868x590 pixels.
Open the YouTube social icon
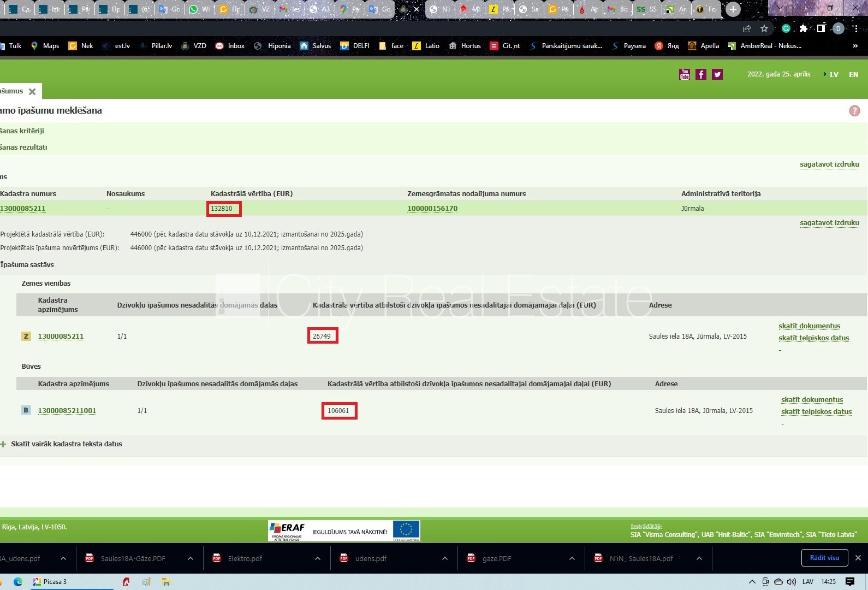click(684, 74)
